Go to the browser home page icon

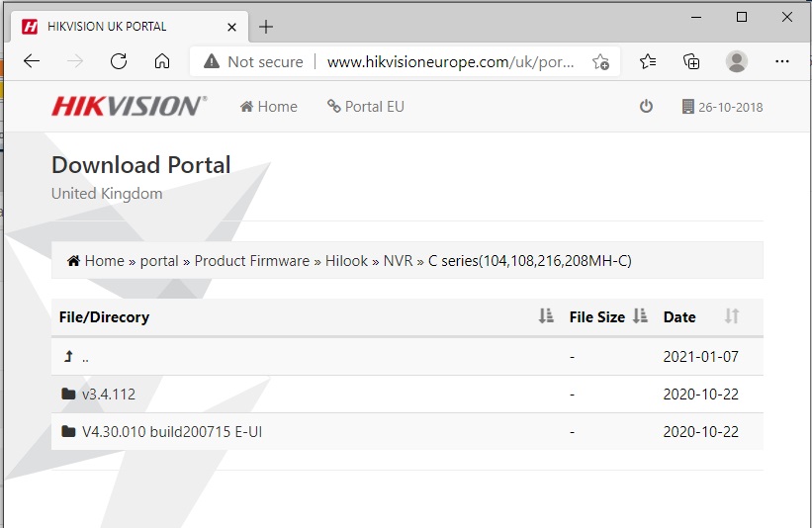pyautogui.click(x=162, y=61)
